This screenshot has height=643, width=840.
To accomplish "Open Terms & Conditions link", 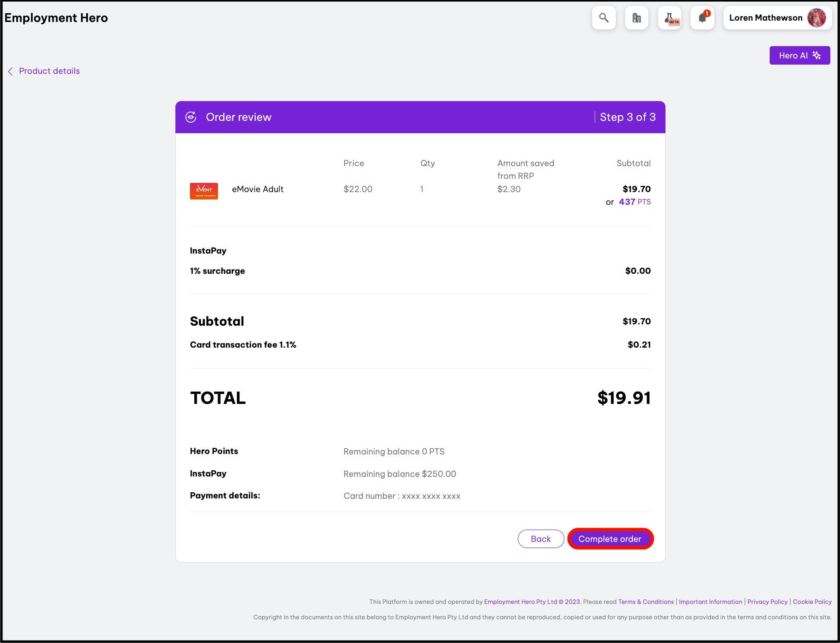I will 646,602.
